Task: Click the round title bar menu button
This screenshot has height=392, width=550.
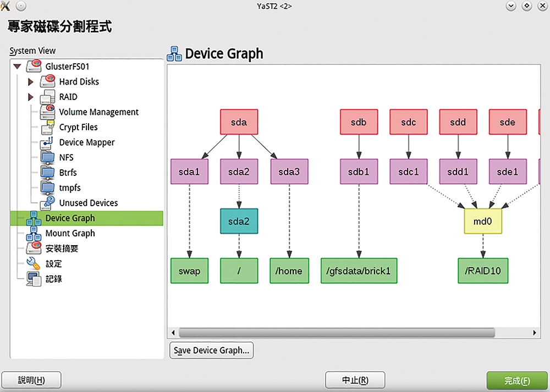Action: 21,5
